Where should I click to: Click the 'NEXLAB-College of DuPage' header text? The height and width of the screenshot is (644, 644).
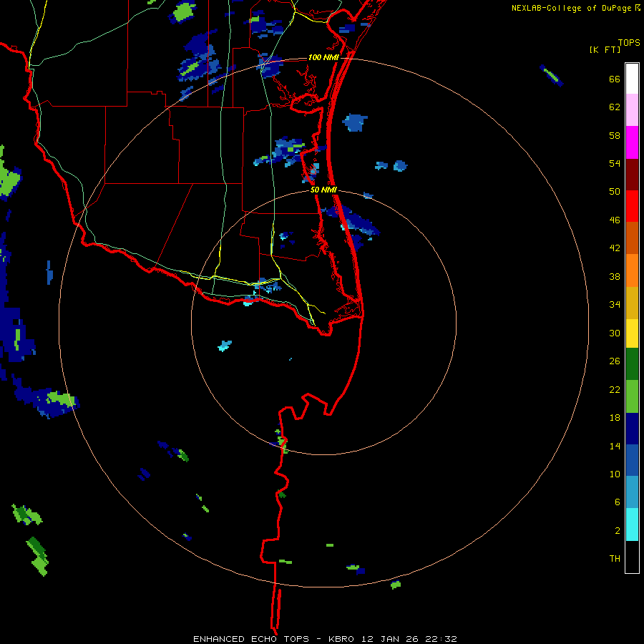[571, 8]
